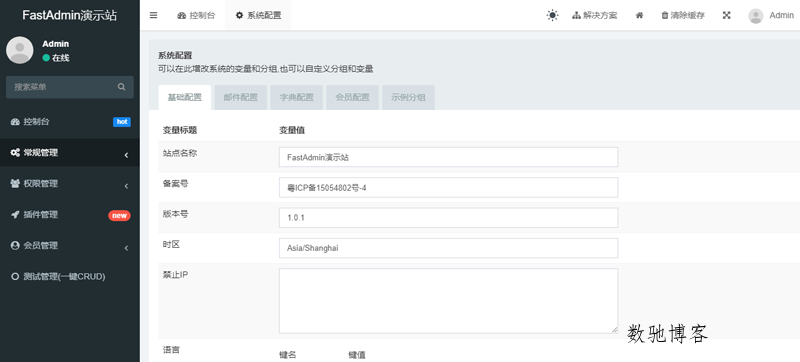Image resolution: width=800 pixels, height=362 pixels.
Task: Click the top bar Admin avatar
Action: 756,16
